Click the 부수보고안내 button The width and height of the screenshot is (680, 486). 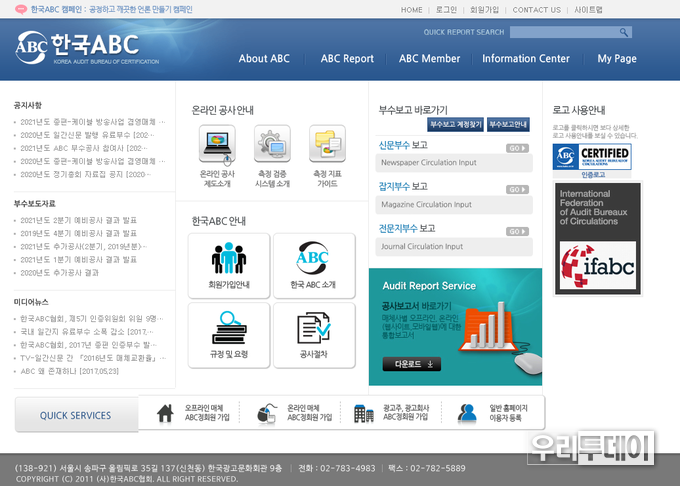(508, 124)
